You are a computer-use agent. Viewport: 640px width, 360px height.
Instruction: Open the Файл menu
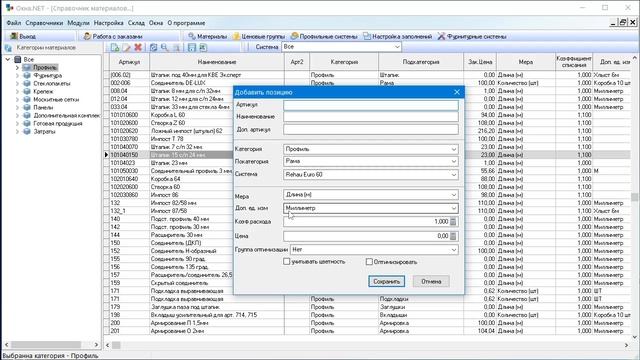pos(13,23)
